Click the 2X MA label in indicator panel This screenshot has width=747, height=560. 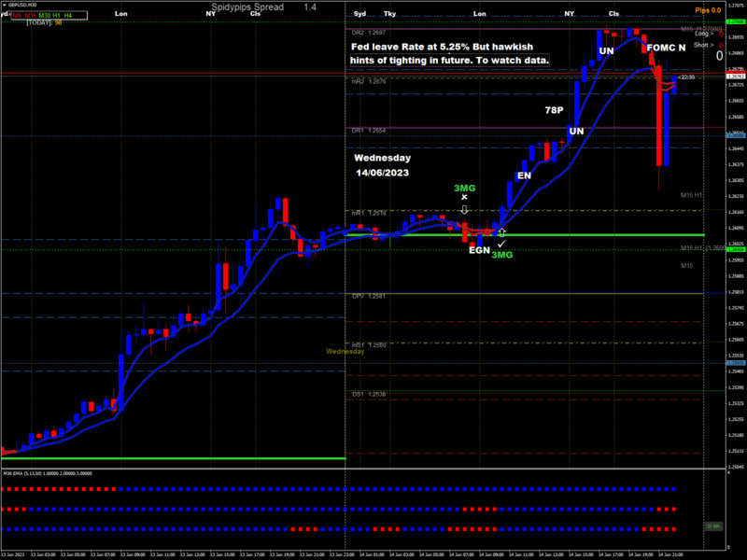tap(713, 526)
